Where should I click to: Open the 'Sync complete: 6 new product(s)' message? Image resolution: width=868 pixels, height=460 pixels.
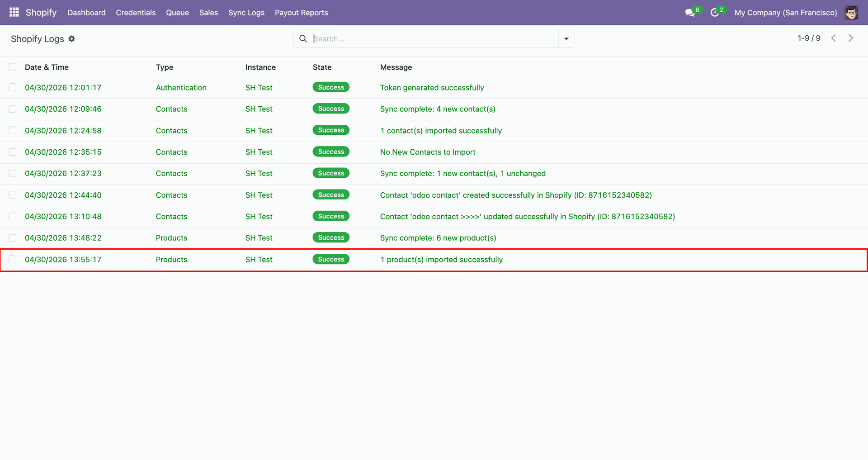click(x=438, y=238)
